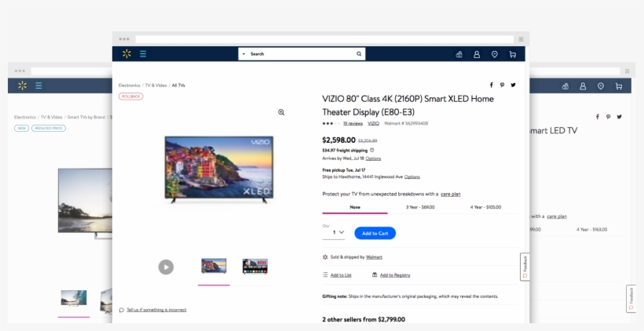Share on Pinterest in front window

point(503,85)
